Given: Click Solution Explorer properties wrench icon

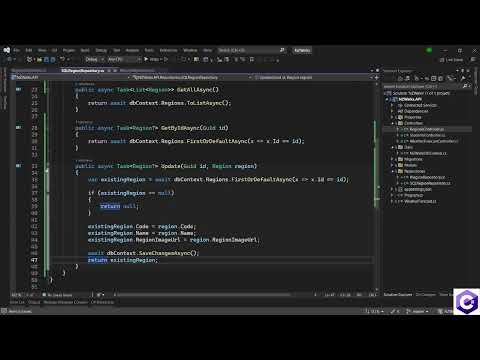Looking at the screenshot, I should pyautogui.click(x=463, y=79).
